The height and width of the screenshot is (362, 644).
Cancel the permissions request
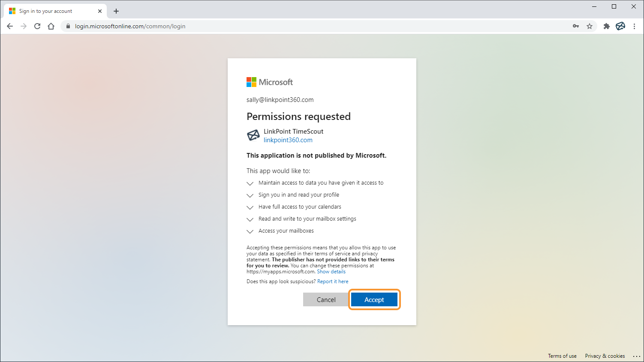(326, 299)
